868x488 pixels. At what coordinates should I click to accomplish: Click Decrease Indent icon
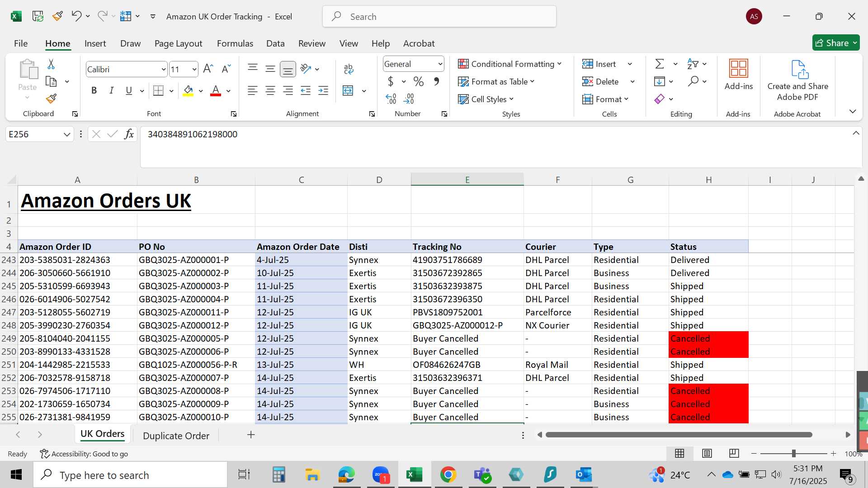[306, 90]
